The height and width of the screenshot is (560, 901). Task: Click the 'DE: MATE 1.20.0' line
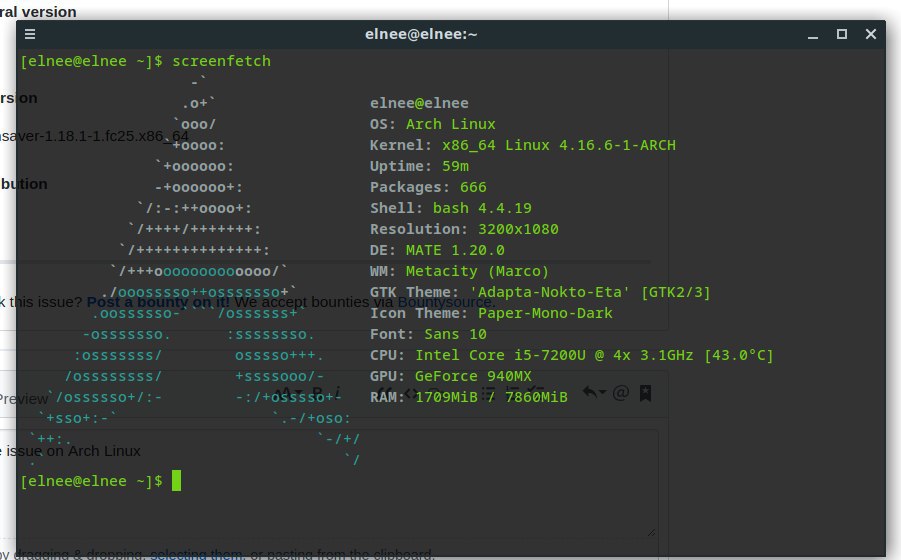click(x=437, y=250)
